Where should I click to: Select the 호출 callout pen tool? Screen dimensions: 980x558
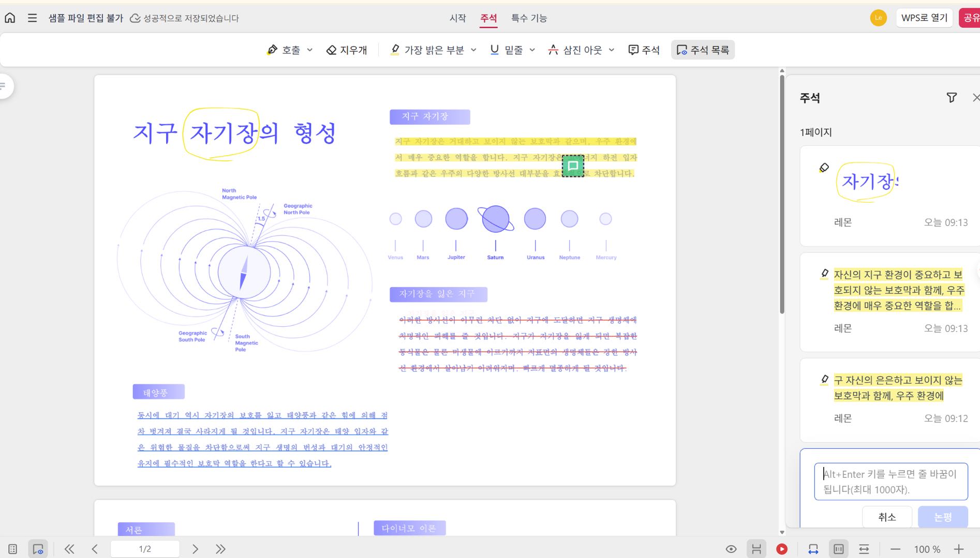[x=284, y=50]
